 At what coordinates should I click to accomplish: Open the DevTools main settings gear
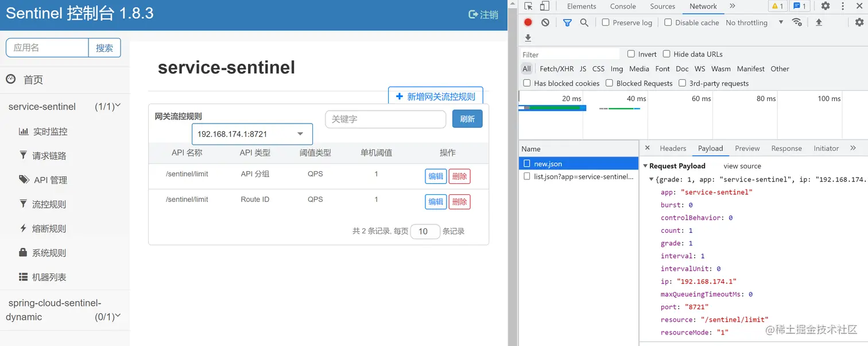point(825,6)
